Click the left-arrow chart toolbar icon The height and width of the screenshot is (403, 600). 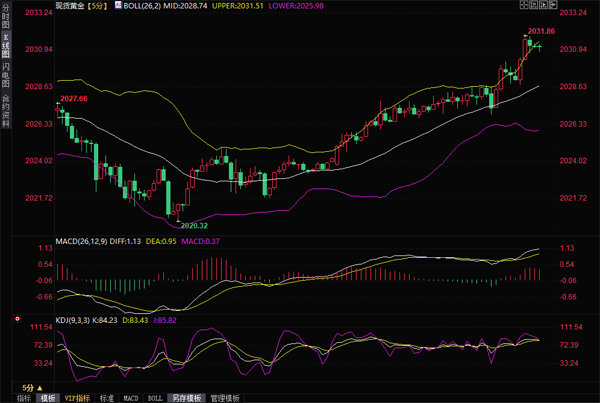[x=553, y=5]
